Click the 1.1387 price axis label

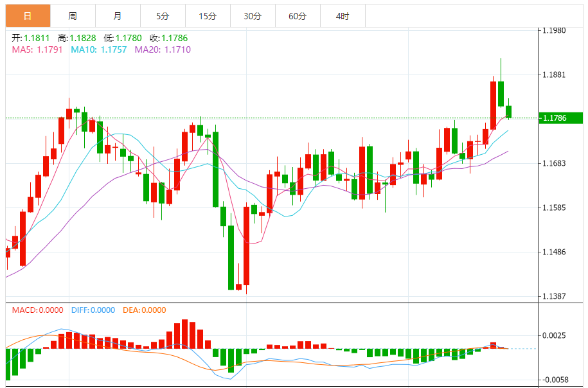point(554,296)
